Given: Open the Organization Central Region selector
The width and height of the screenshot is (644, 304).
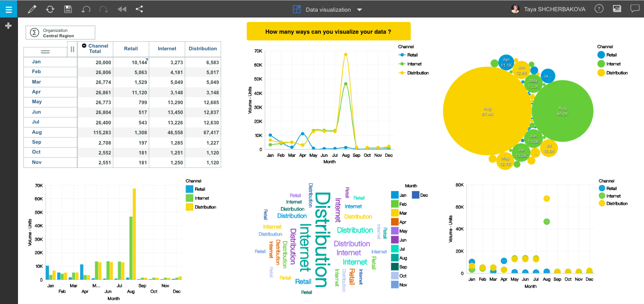Looking at the screenshot, I should (60, 33).
